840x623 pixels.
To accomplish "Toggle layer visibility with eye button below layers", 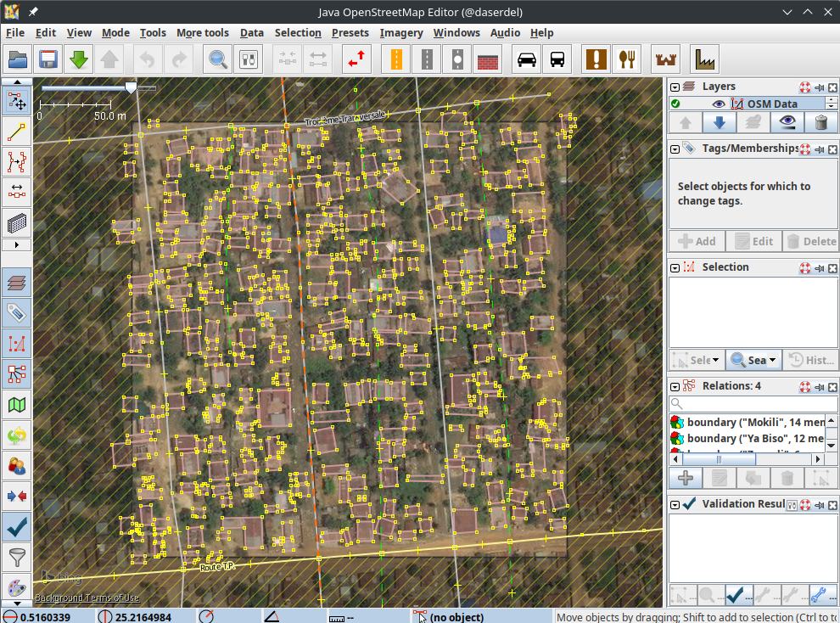I will 786,122.
